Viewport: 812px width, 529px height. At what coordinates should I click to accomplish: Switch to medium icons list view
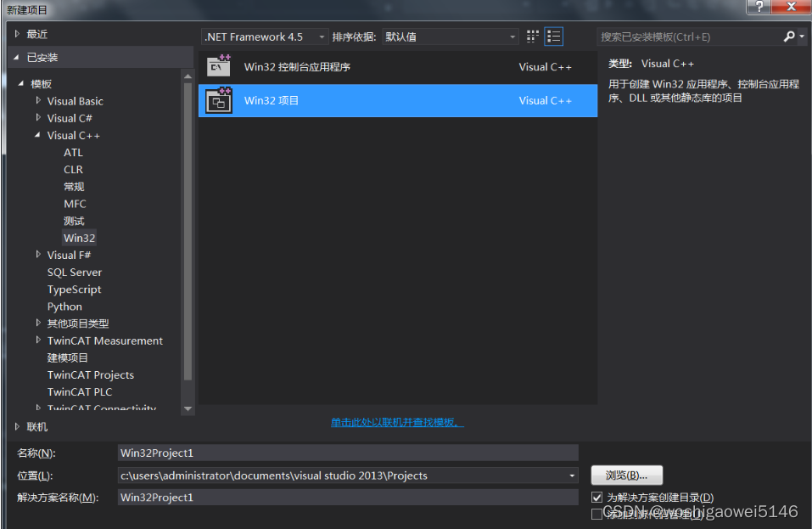[x=553, y=37]
